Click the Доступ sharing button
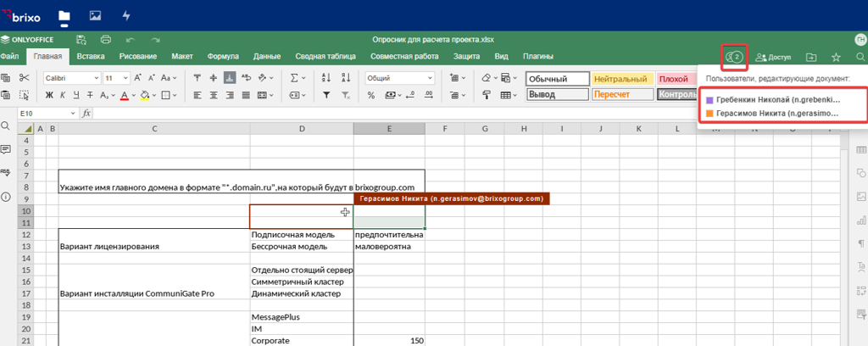The width and height of the screenshot is (868, 346). [773, 57]
